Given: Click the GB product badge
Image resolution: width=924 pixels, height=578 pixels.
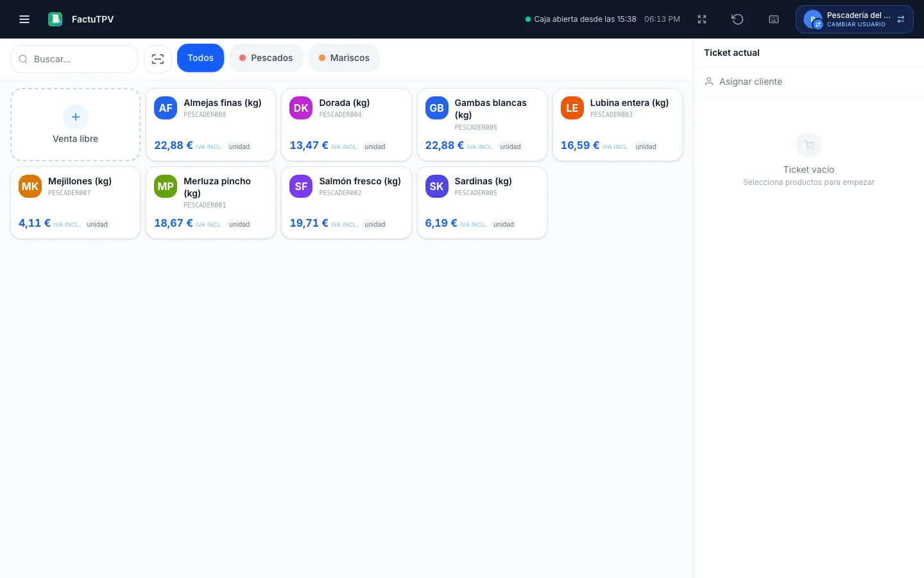Looking at the screenshot, I should point(437,108).
